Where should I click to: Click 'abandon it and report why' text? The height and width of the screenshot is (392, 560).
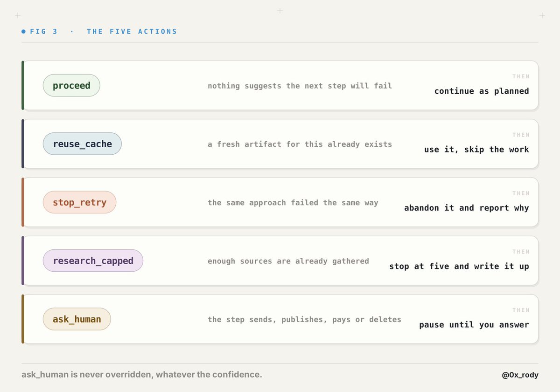click(x=467, y=208)
